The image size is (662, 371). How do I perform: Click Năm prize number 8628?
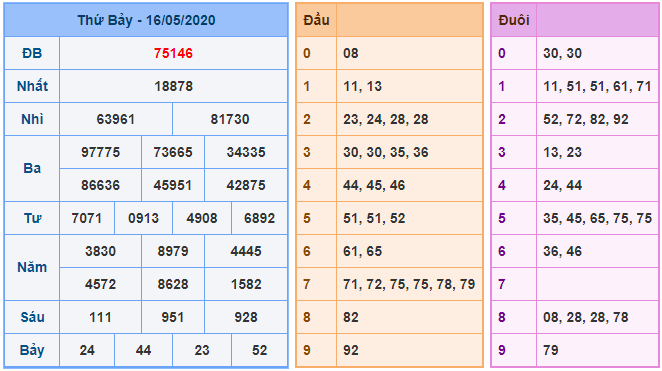pyautogui.click(x=173, y=284)
